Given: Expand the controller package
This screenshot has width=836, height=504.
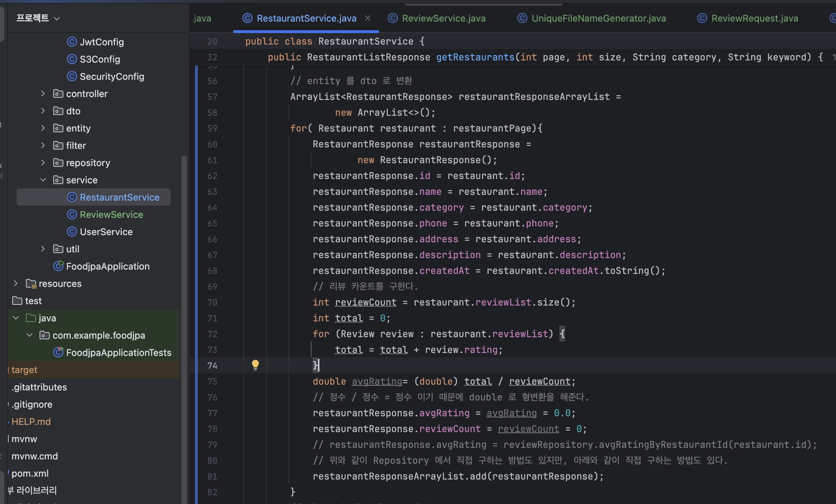Looking at the screenshot, I should coord(43,94).
